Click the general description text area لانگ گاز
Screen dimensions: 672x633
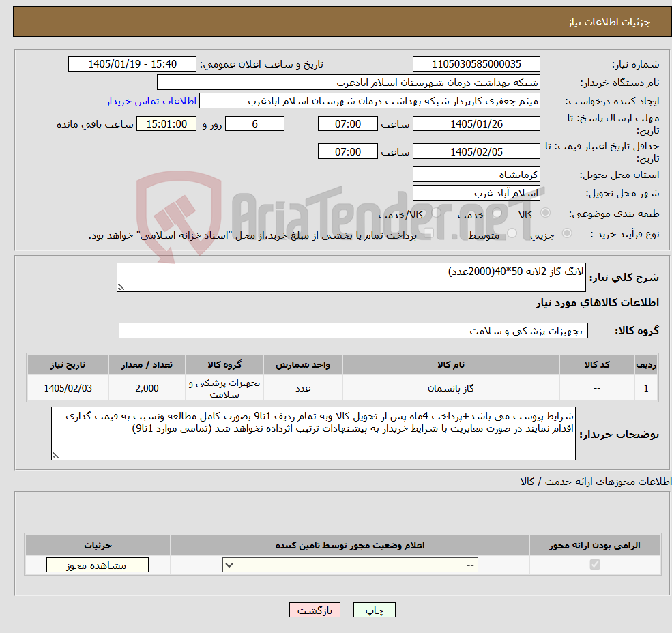[x=351, y=278]
